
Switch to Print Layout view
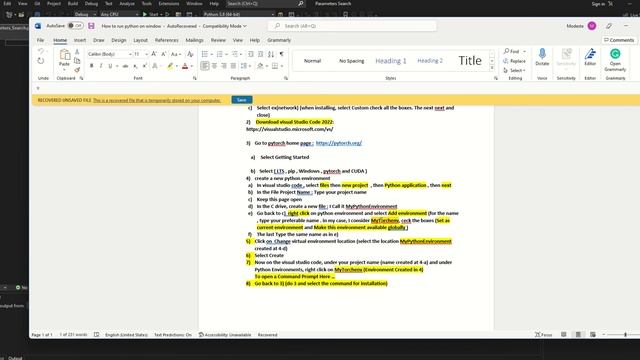(x=578, y=335)
